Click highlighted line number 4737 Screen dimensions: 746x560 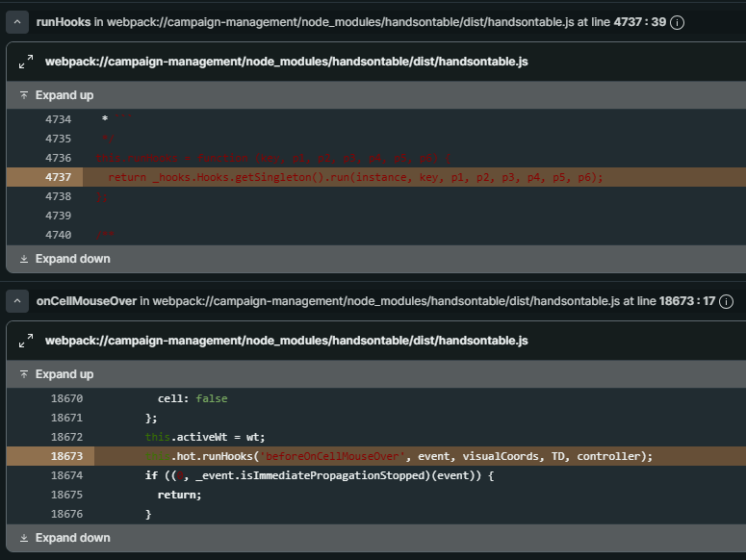(x=58, y=177)
